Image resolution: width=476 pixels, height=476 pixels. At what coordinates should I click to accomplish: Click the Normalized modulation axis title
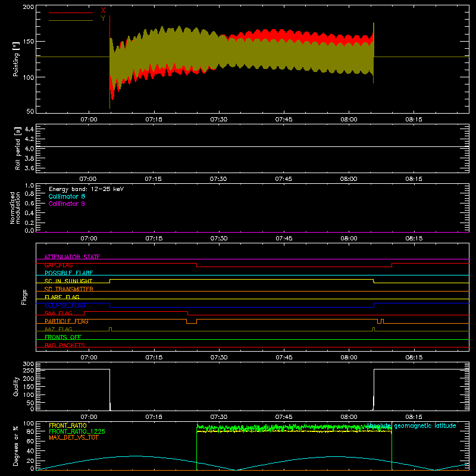15,208
